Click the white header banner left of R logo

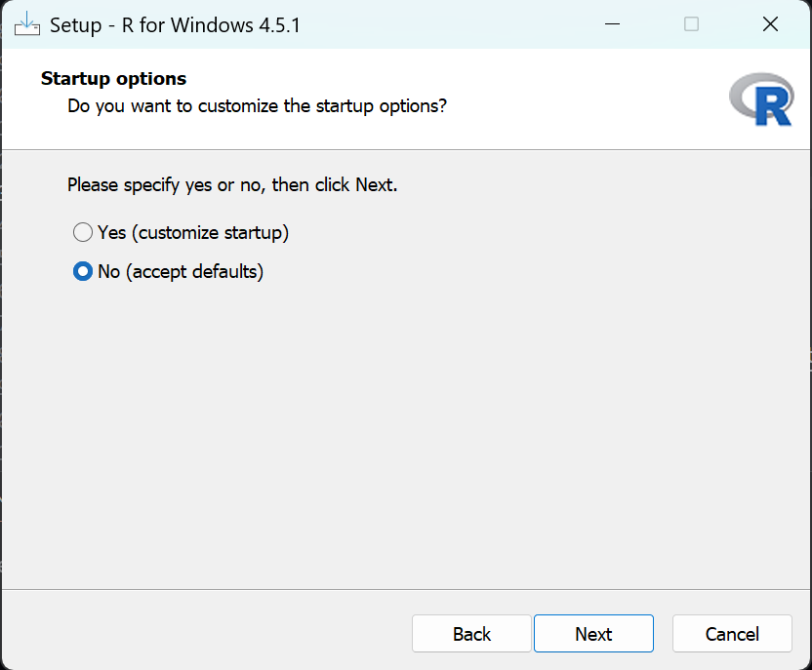(x=586, y=98)
